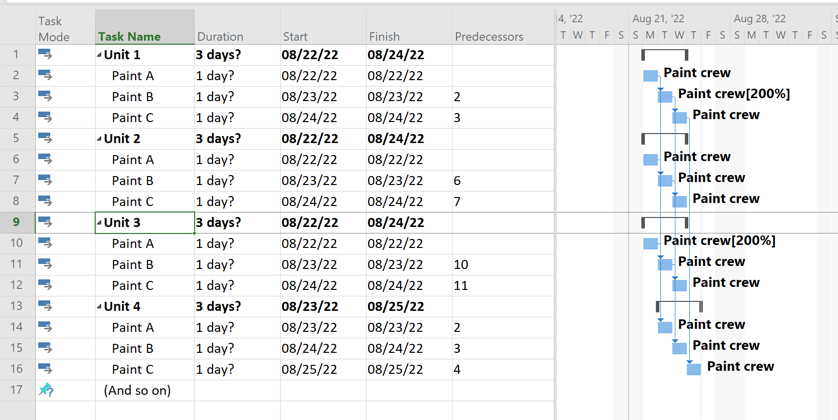Click the task mode icon in row 3
The height and width of the screenshot is (420, 838).
coord(45,97)
